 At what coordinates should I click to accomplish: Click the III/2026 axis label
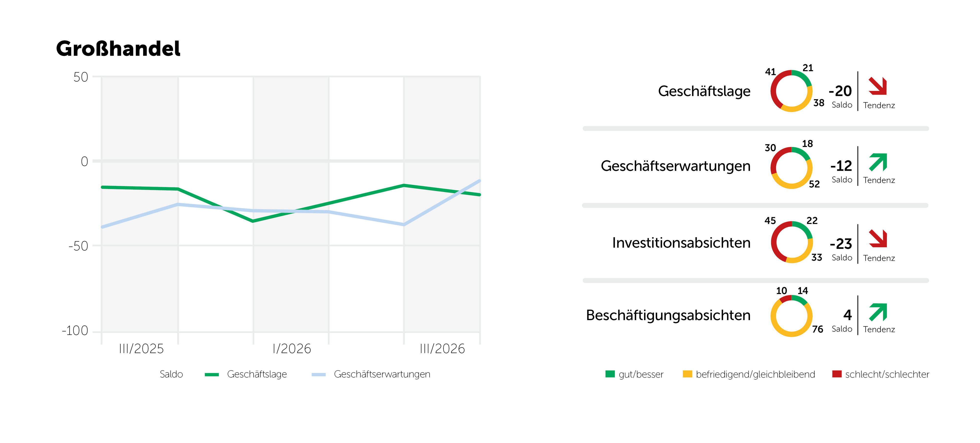pyautogui.click(x=442, y=349)
